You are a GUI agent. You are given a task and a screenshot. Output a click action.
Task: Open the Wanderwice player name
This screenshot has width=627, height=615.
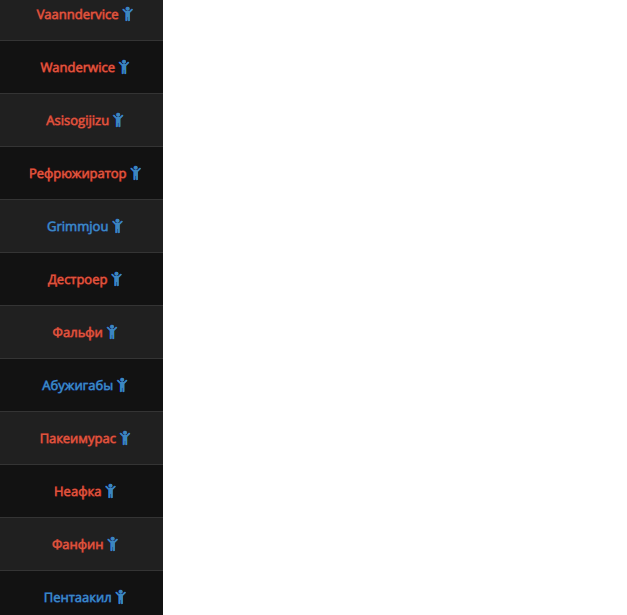click(78, 68)
